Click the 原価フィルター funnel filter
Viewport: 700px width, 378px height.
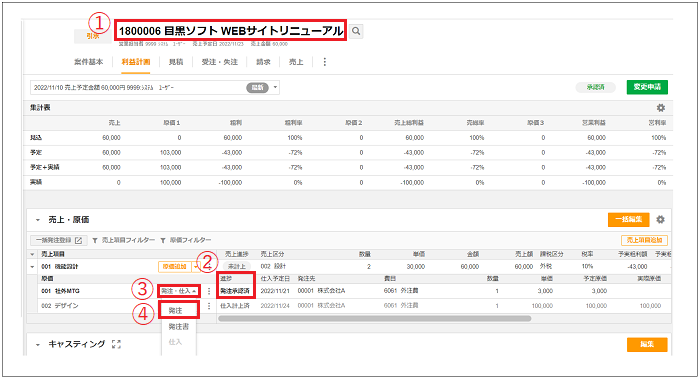pyautogui.click(x=186, y=240)
